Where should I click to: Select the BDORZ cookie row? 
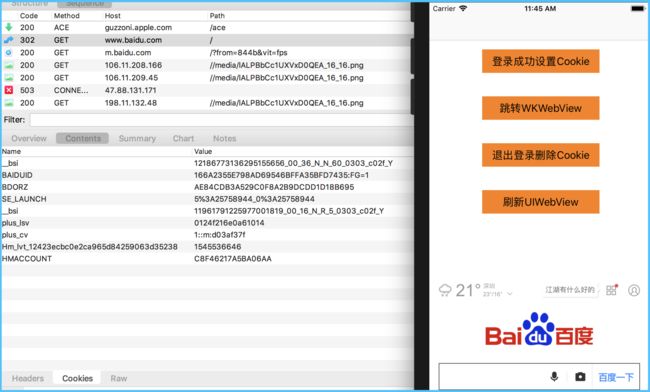206,187
